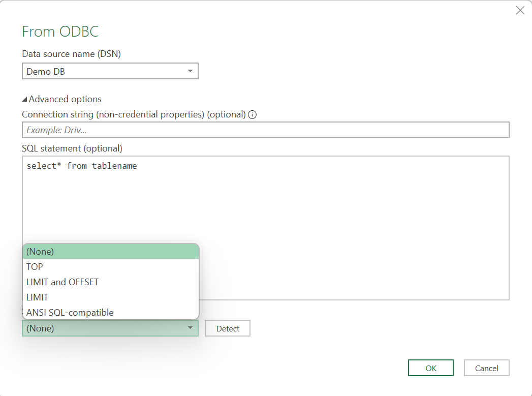This screenshot has width=532, height=396.
Task: Click the Connection string (non-credential properties) label
Action: click(x=134, y=114)
